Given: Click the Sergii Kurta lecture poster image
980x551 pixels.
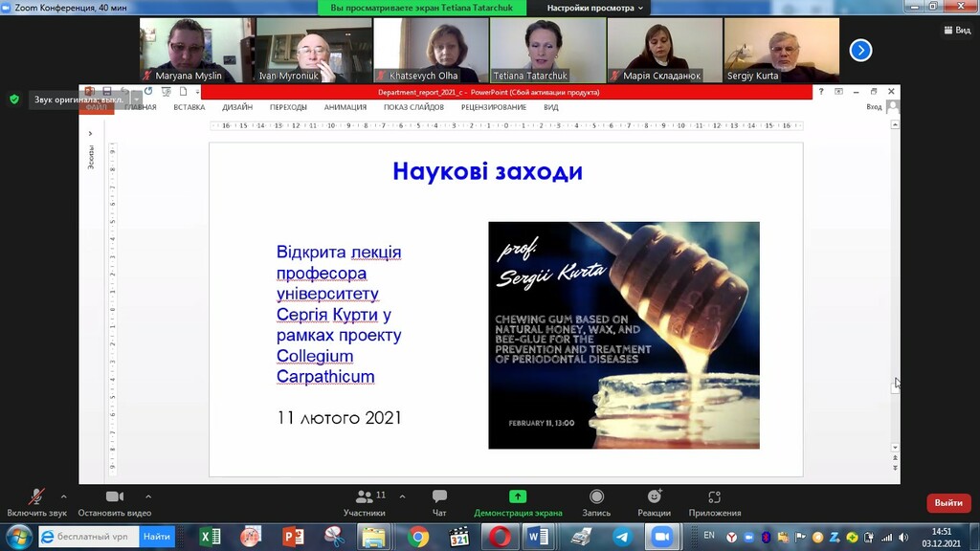Looking at the screenshot, I should (624, 335).
